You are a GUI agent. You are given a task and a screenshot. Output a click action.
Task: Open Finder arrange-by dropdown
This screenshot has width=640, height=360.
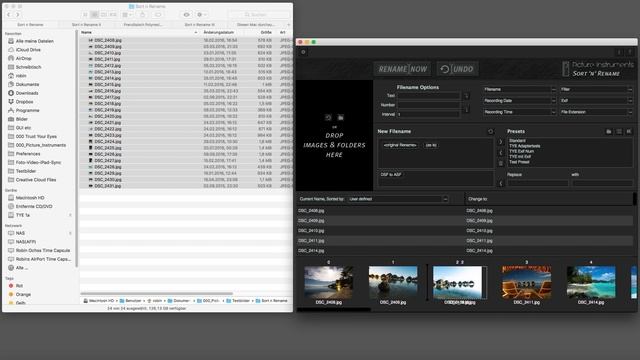point(127,15)
